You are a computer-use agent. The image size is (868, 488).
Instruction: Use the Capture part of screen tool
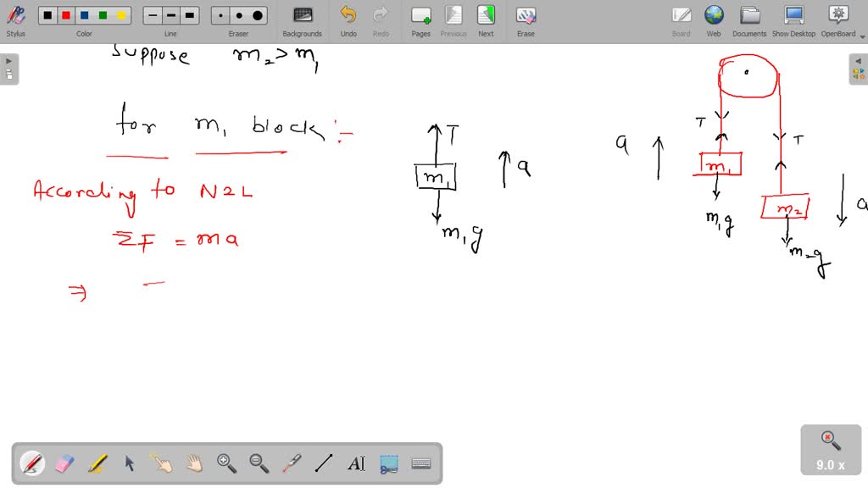[388, 463]
